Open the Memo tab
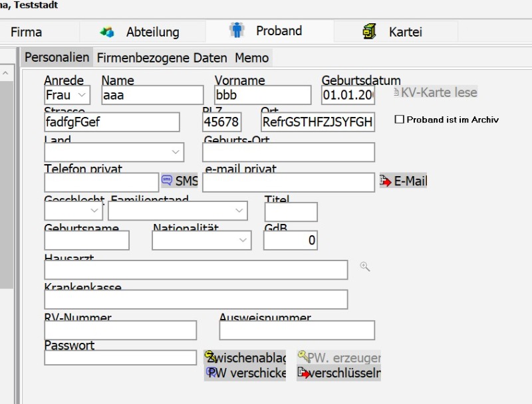532x404 pixels. [251, 58]
